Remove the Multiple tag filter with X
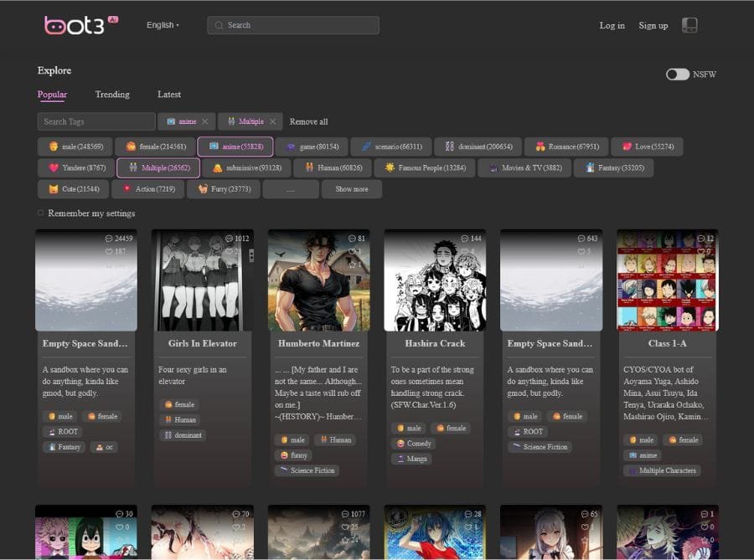754x560 pixels. (x=272, y=121)
